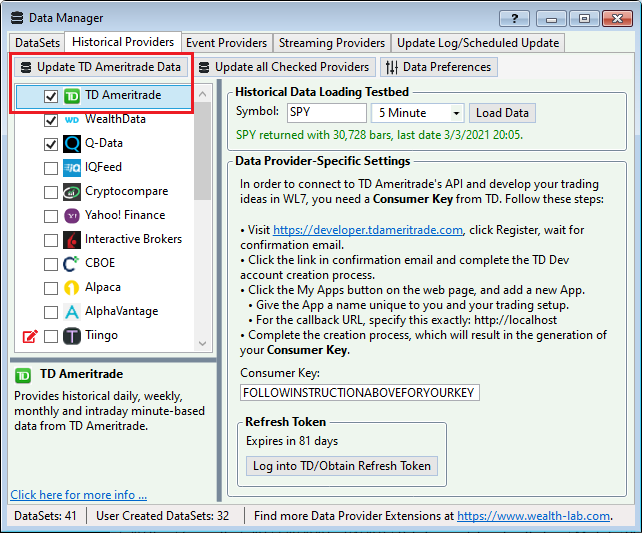Select the Cryptocompare provider name
This screenshot has height=533, width=642.
point(127,192)
